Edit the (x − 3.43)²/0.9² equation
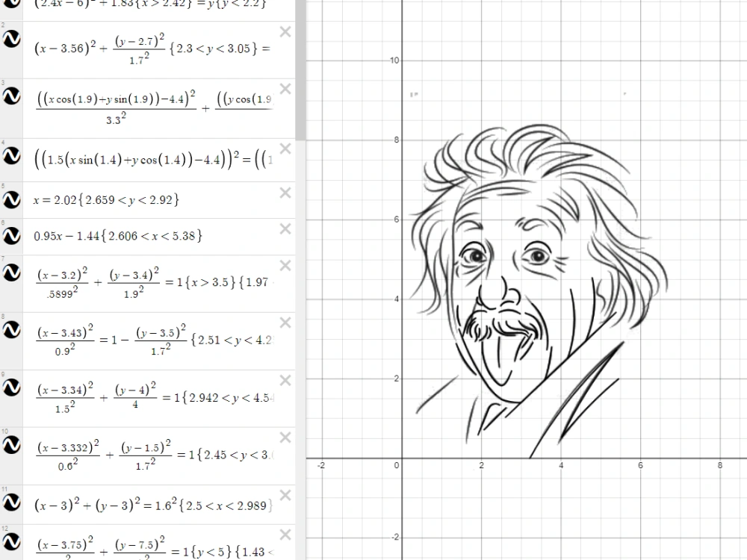This screenshot has height=560, width=747. 155,340
